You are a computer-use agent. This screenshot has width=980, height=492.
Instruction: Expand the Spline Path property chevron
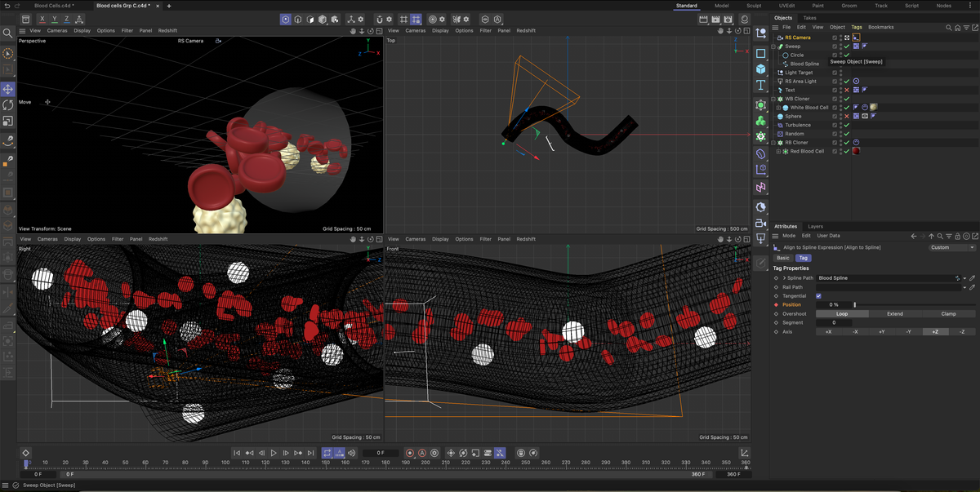[x=784, y=278]
